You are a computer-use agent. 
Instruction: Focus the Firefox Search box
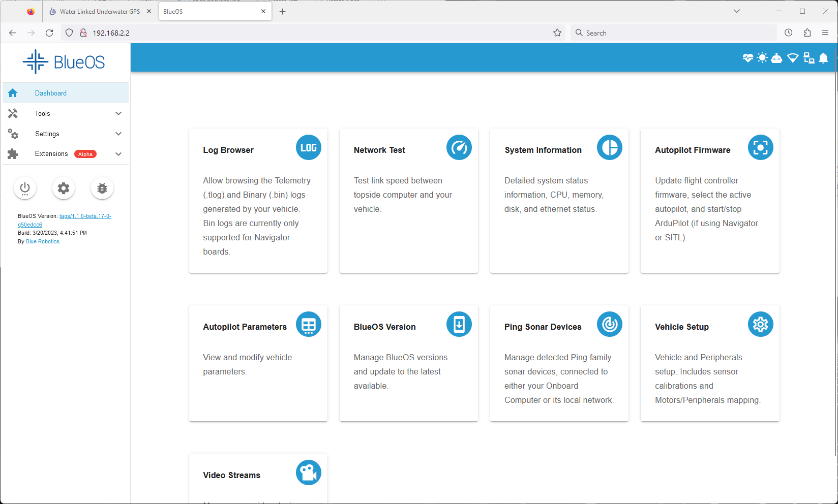674,33
